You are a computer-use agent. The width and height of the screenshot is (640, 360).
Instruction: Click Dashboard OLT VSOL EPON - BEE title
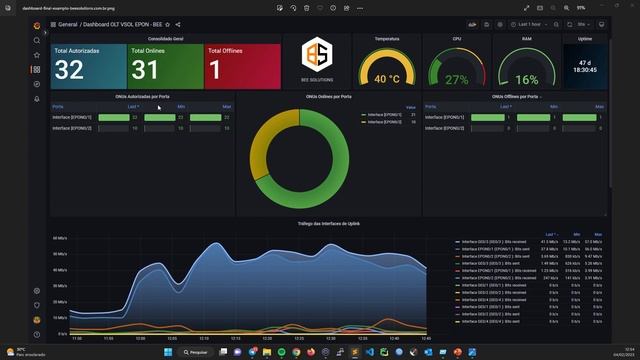pos(122,24)
